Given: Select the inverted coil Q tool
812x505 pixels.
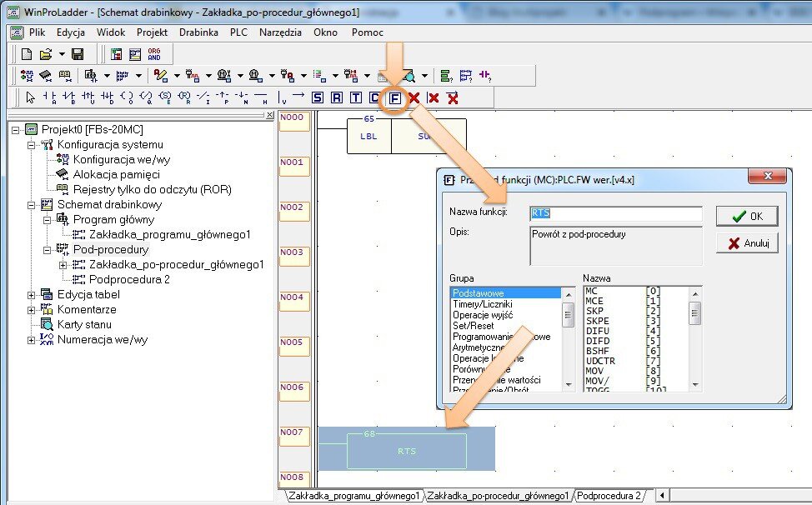Looking at the screenshot, I should coord(146,97).
